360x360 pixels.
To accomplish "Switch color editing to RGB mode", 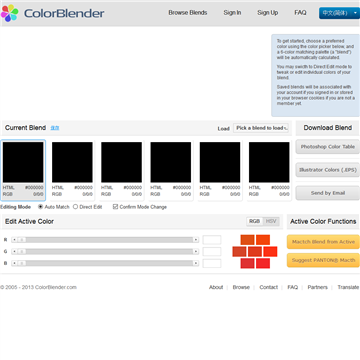I will pyautogui.click(x=255, y=221).
